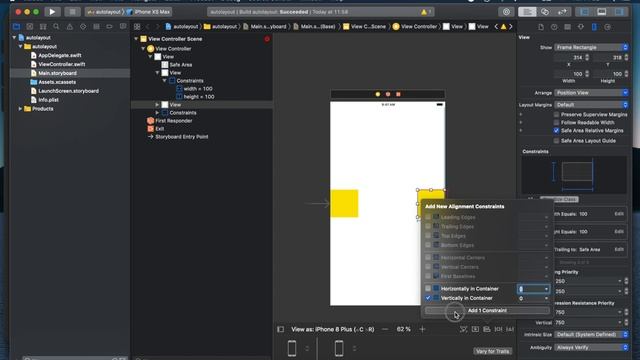Image resolution: width=640 pixels, height=360 pixels.
Task: Open the Identity inspector
Action: pos(567,27)
